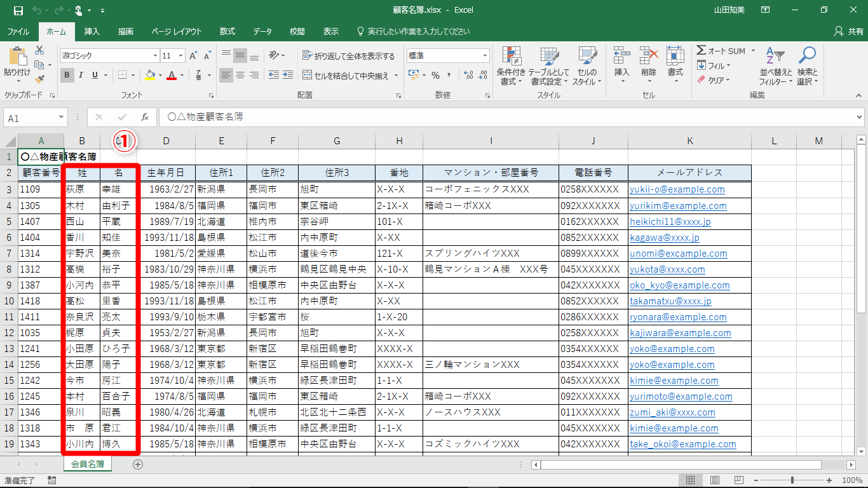Decrease font size with the small A icon
Image resolution: width=868 pixels, height=488 pixels.
click(x=208, y=56)
